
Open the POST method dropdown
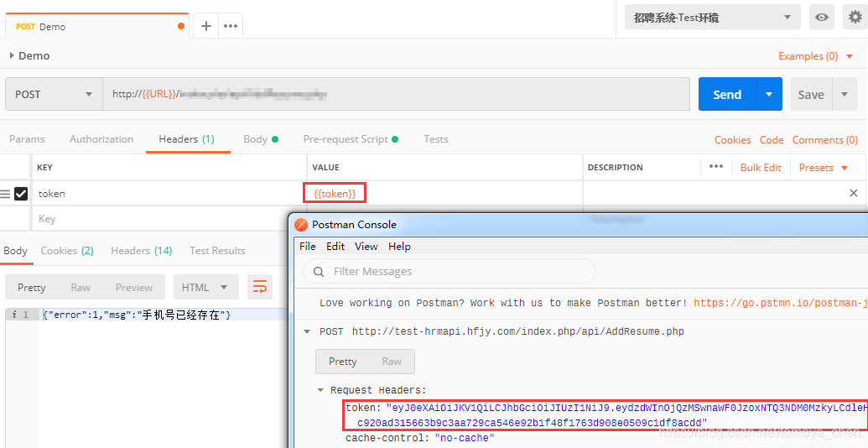click(x=54, y=94)
